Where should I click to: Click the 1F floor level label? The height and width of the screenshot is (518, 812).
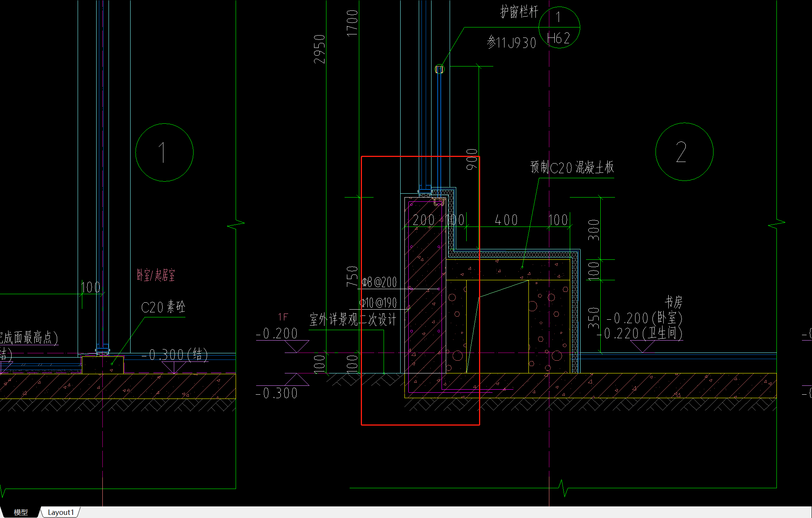coord(283,317)
